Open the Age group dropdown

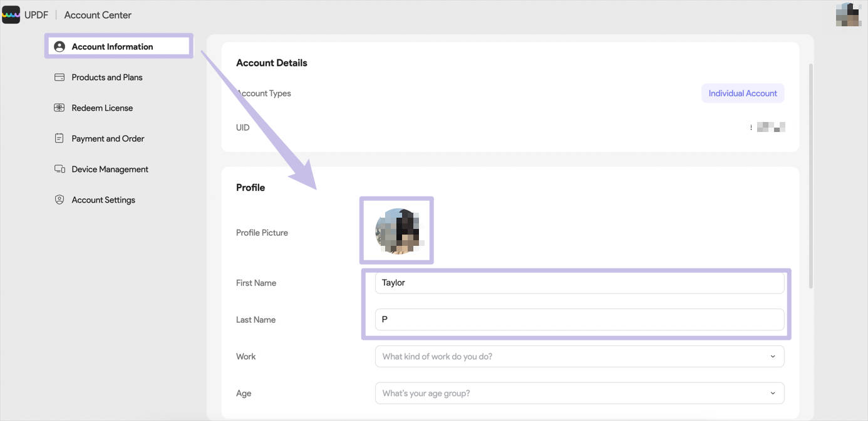point(579,393)
